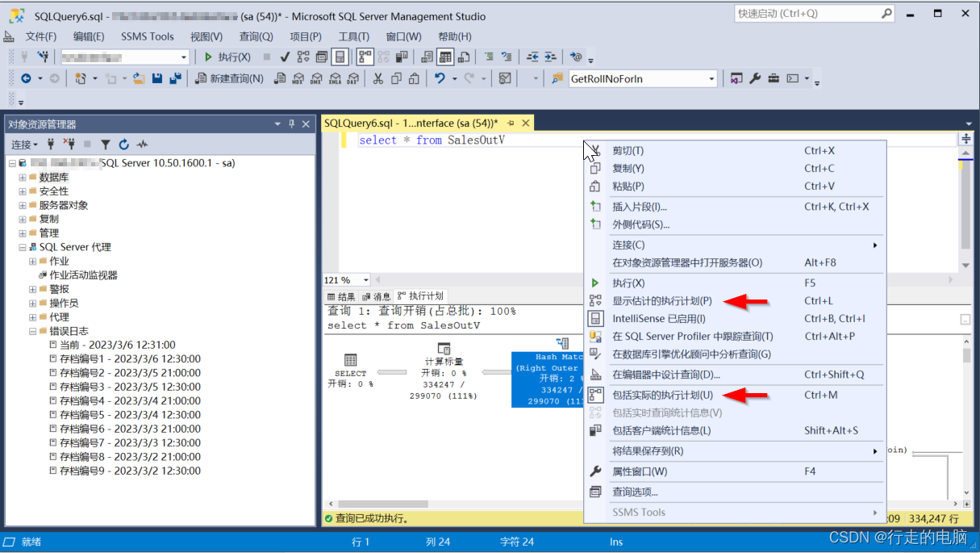Click Comment out selected lines icon
The width and height of the screenshot is (980, 553).
coord(489,57)
